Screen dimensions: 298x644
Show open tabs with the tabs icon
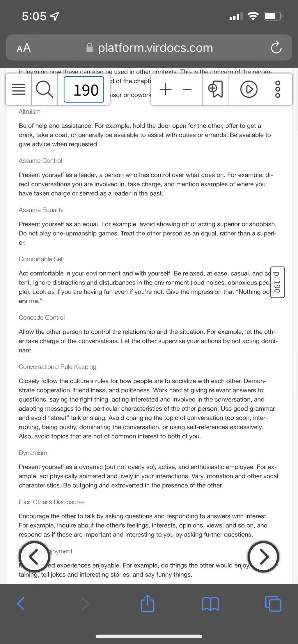point(273,603)
